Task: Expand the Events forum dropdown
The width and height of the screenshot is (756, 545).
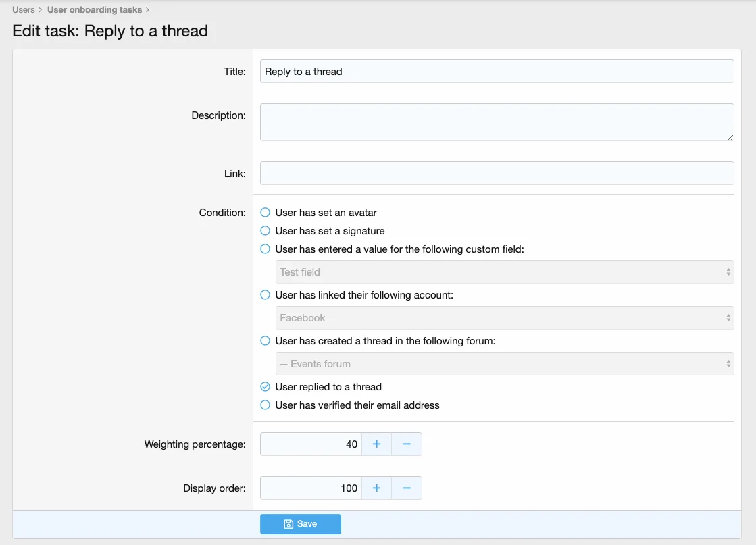Action: 504,364
